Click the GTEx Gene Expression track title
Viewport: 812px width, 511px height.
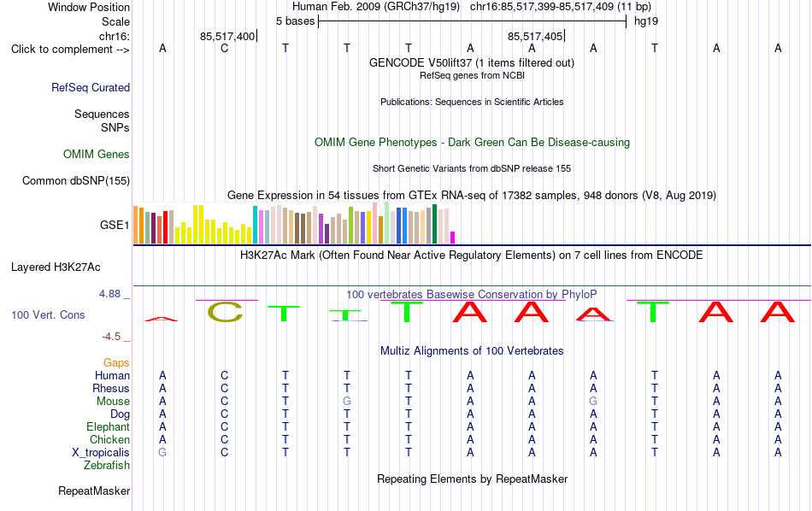pos(472,196)
